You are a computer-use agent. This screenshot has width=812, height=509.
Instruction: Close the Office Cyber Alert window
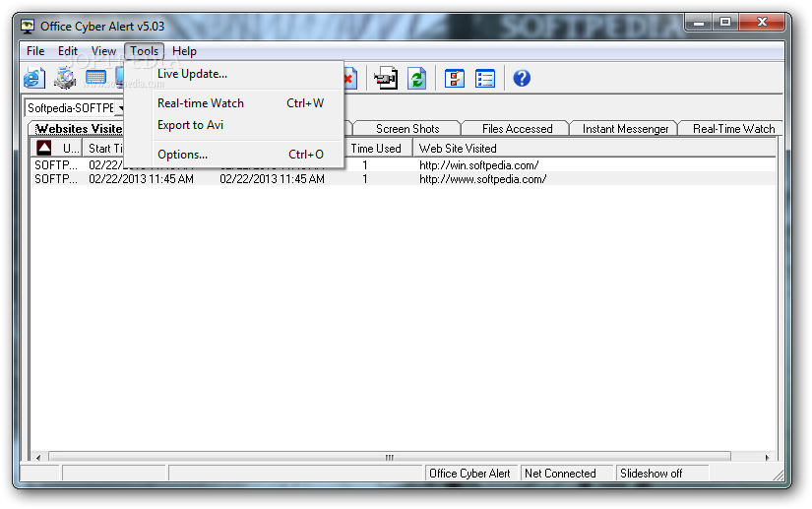tap(761, 23)
